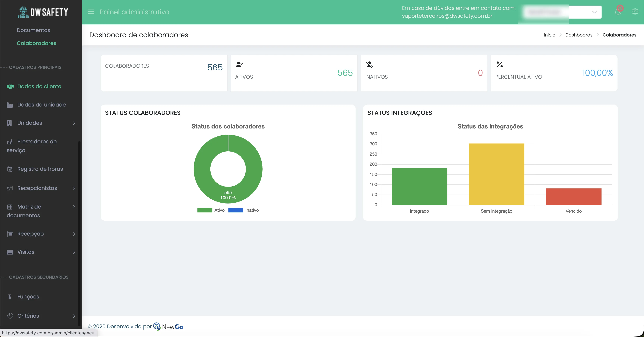Select Funções under Cadastros Secundários

(28, 297)
